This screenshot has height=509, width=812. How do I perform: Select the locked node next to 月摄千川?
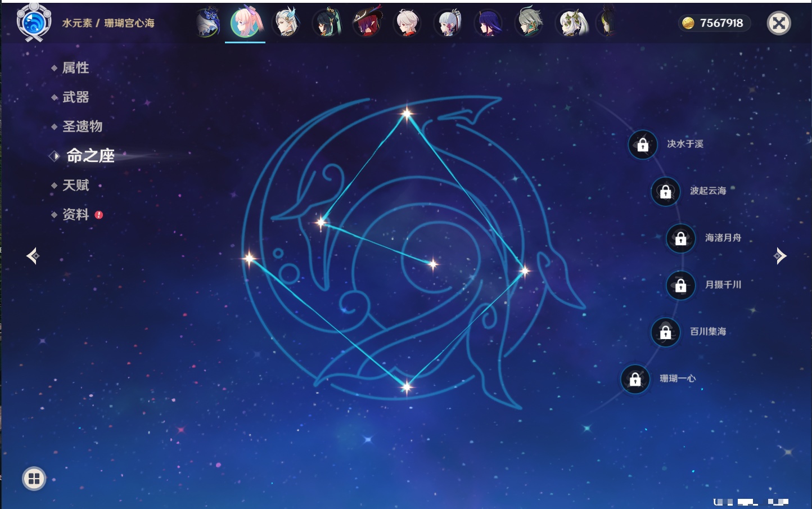tap(680, 285)
